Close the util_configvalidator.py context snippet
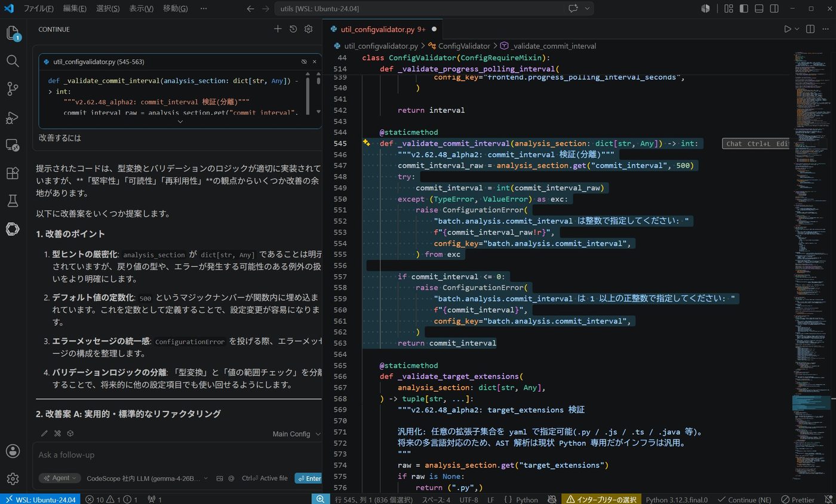Screen dimensions: 836x504 315,62
